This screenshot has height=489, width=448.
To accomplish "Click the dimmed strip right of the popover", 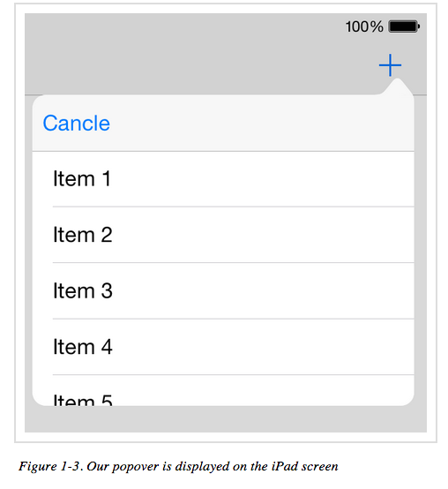I will pyautogui.click(x=421, y=250).
